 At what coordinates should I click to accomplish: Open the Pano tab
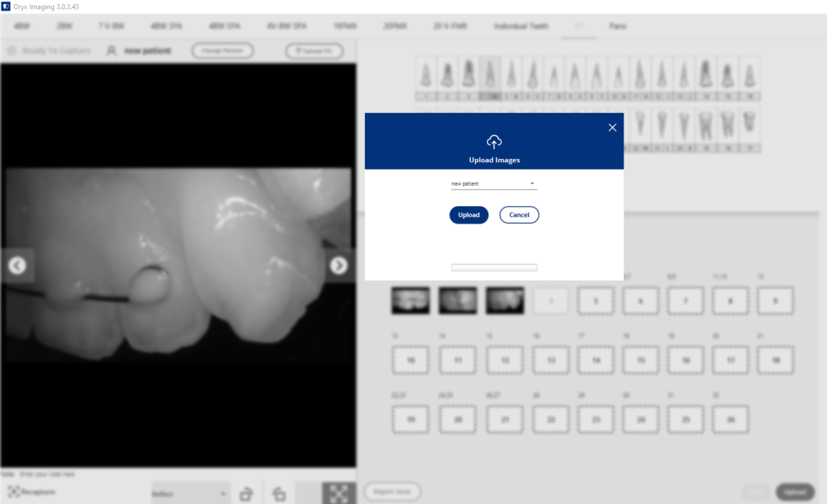pyautogui.click(x=617, y=26)
